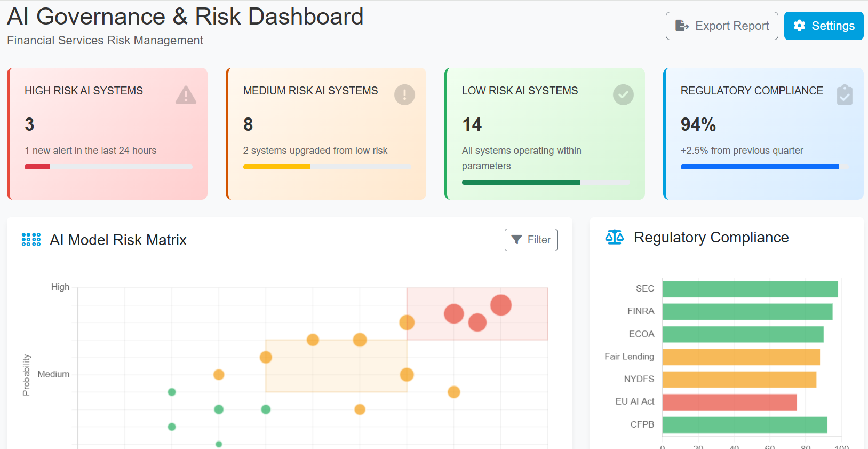Click the CFPB compliance bar
The width and height of the screenshot is (868, 449).
[745, 425]
